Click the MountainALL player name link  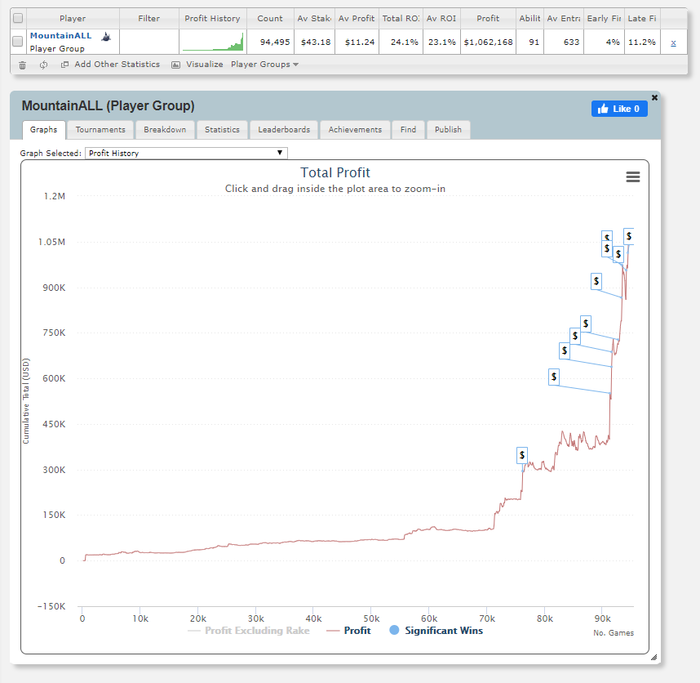tap(62, 35)
